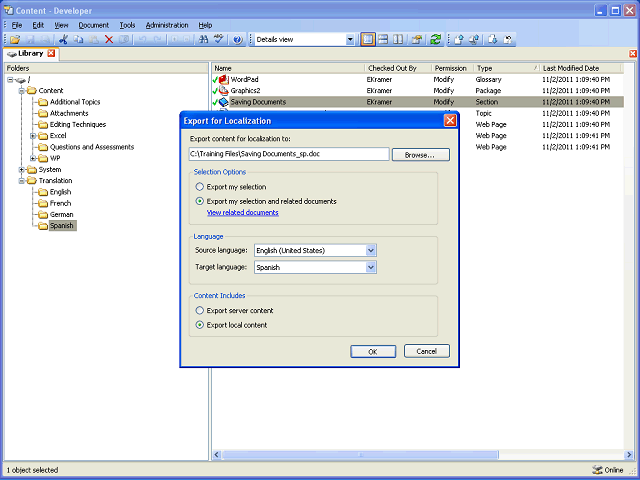
Task: Expand the WP folder node
Action: pos(33,158)
